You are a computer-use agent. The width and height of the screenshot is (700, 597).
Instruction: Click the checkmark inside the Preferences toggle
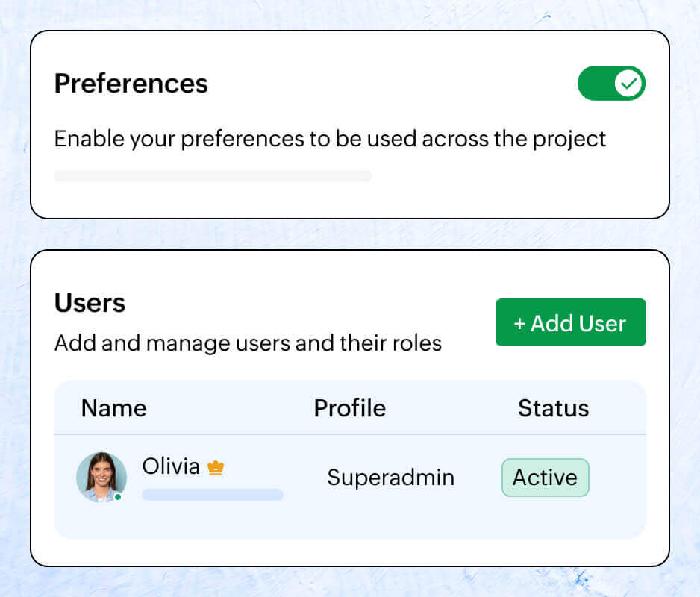click(x=628, y=83)
